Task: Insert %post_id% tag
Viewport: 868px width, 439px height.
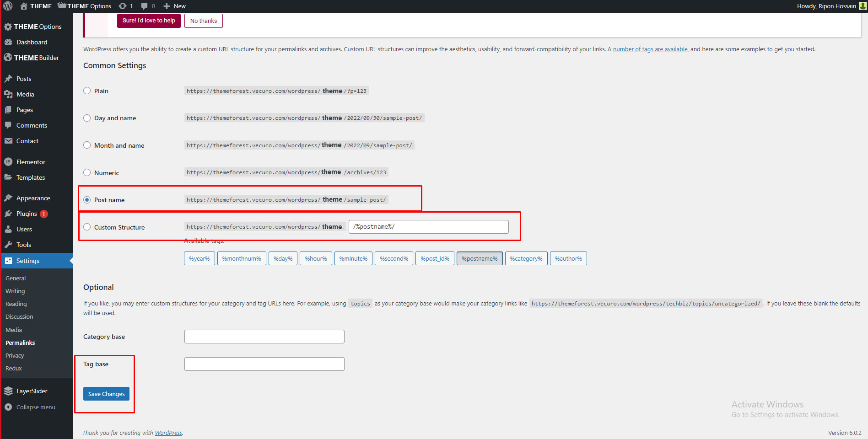Action: [x=435, y=258]
